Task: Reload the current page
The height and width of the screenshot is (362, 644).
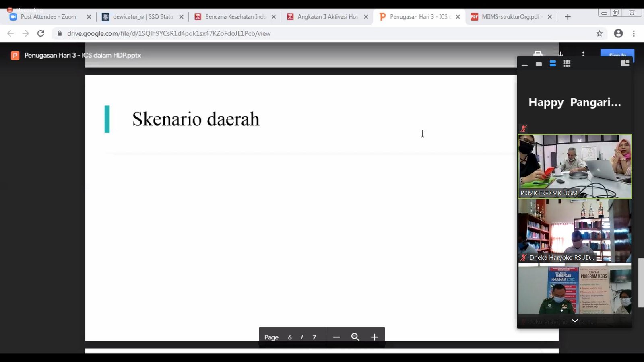Action: tap(41, 33)
